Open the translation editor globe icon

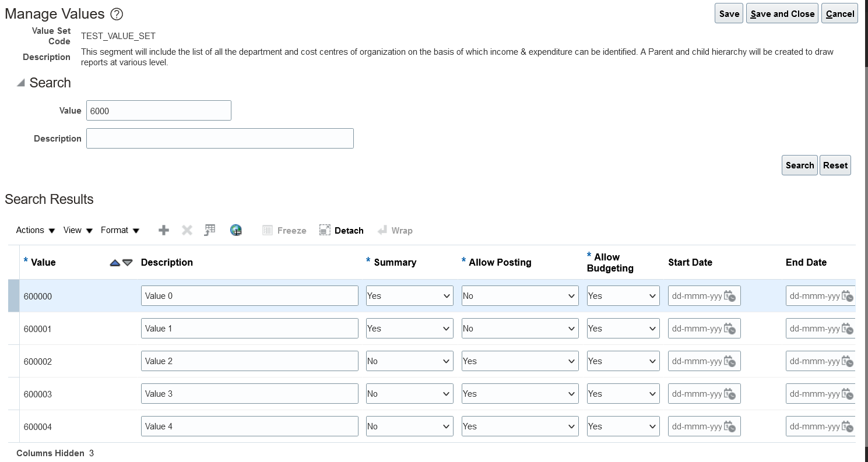236,230
